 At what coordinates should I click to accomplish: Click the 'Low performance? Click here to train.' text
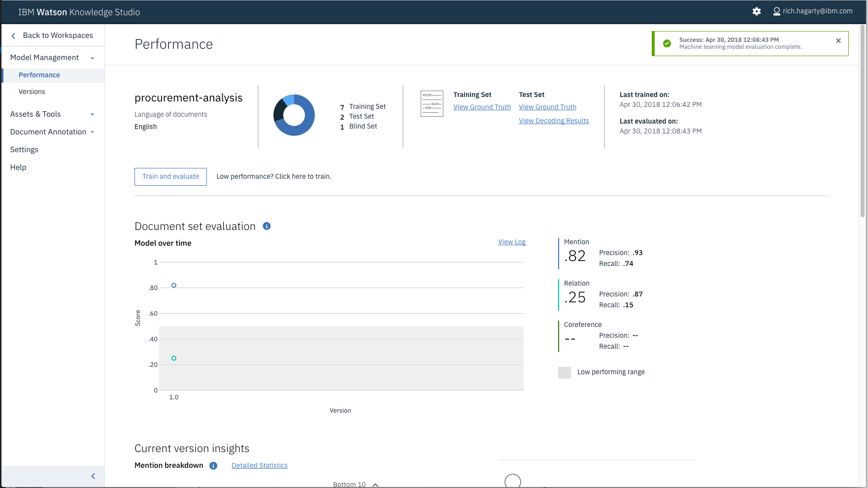coord(274,176)
